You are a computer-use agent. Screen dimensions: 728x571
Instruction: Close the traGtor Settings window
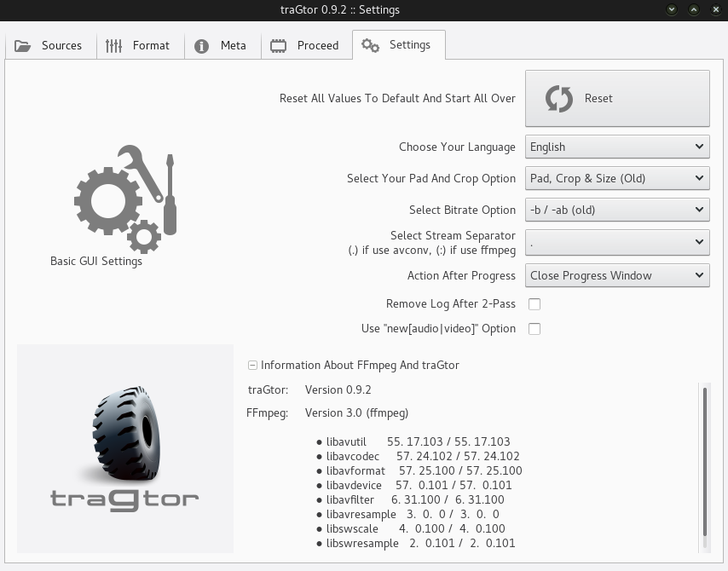click(x=716, y=9)
